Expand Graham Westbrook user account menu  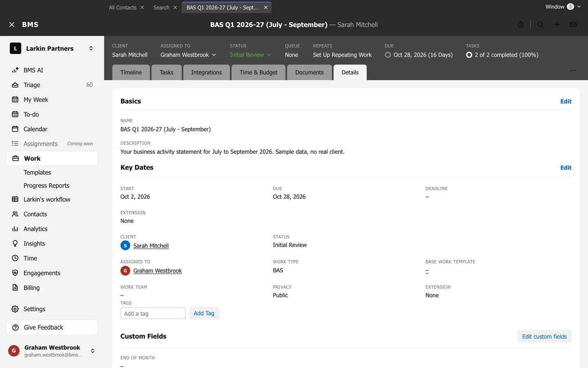(x=93, y=351)
